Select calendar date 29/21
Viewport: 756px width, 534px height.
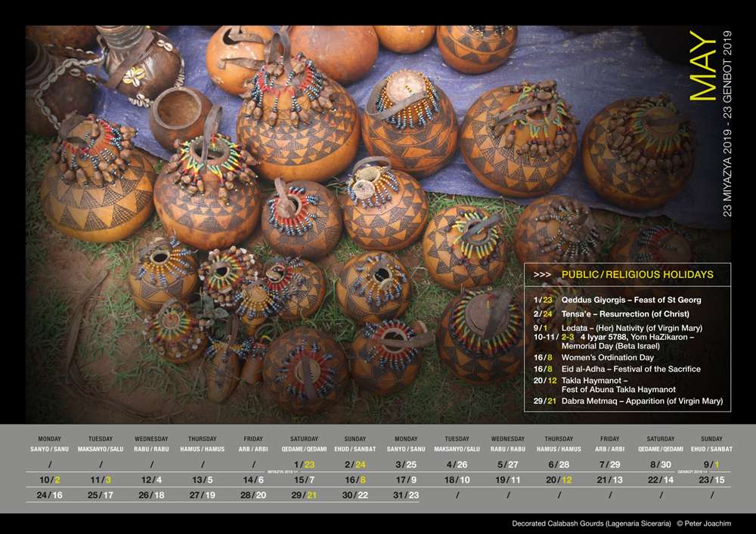[x=304, y=495]
